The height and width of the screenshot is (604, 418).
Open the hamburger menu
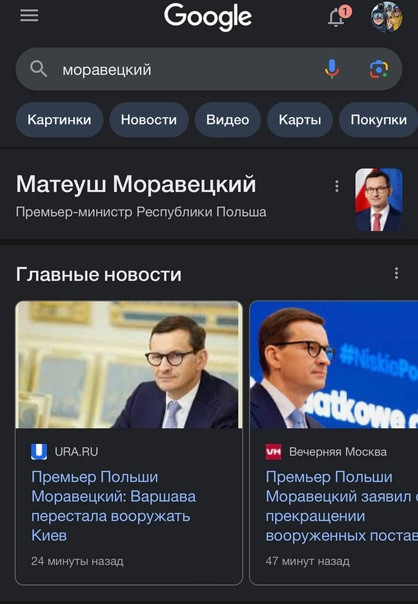coord(29,16)
